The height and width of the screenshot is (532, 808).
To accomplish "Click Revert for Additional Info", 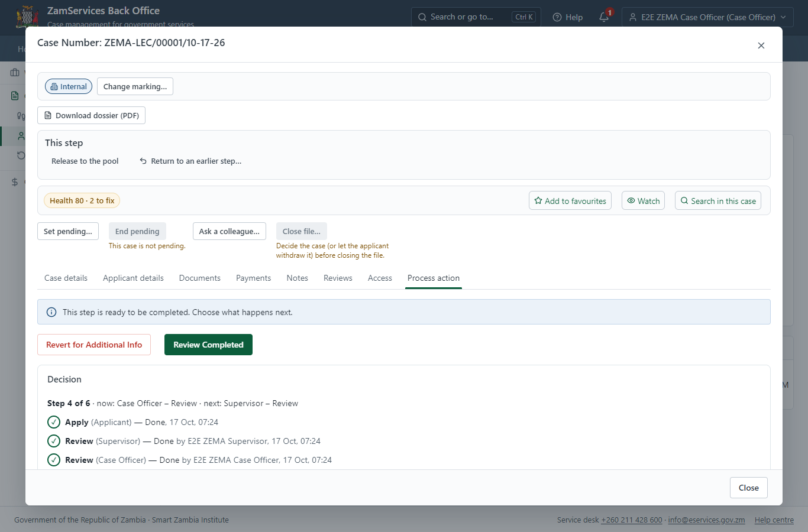I will point(94,345).
